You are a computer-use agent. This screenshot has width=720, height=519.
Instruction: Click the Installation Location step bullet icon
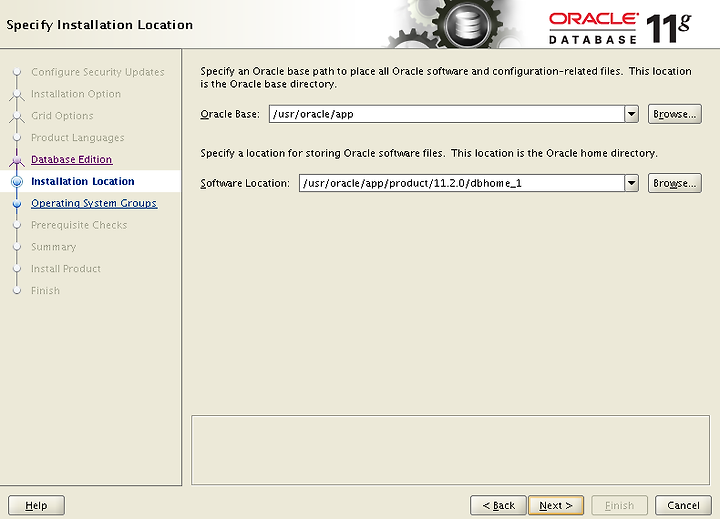click(17, 181)
